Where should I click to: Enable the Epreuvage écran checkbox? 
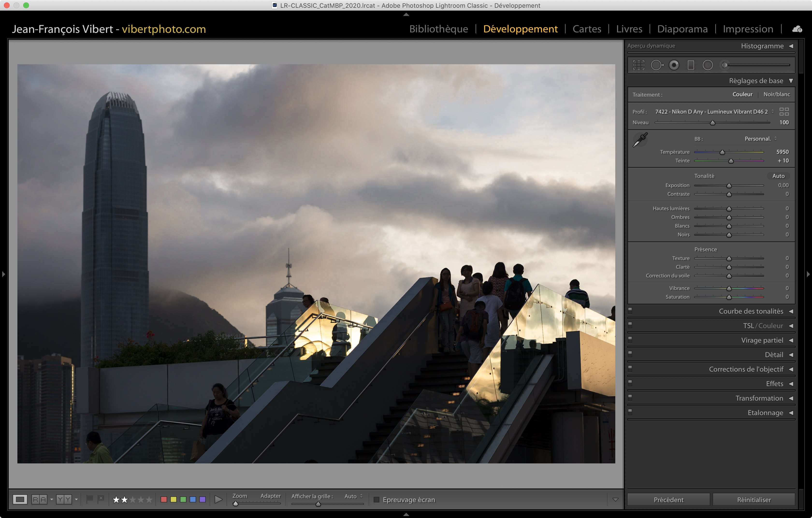coord(377,499)
